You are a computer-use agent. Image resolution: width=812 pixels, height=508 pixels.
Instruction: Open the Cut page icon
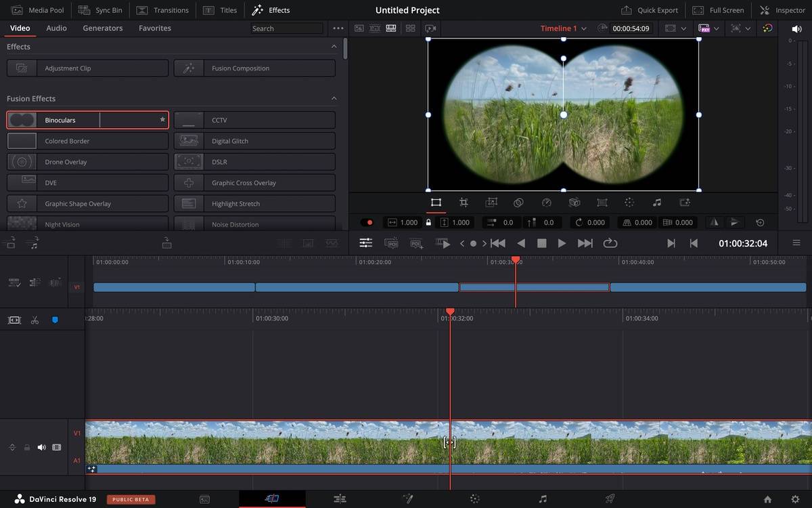point(272,499)
